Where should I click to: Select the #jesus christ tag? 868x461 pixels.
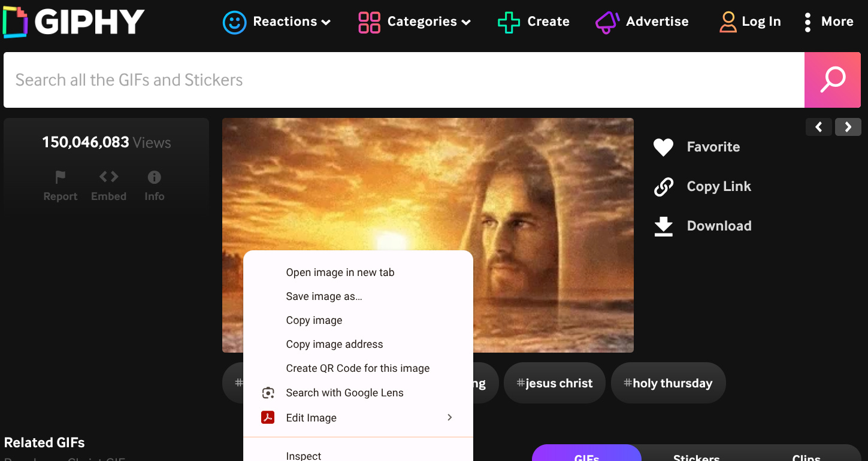point(555,383)
